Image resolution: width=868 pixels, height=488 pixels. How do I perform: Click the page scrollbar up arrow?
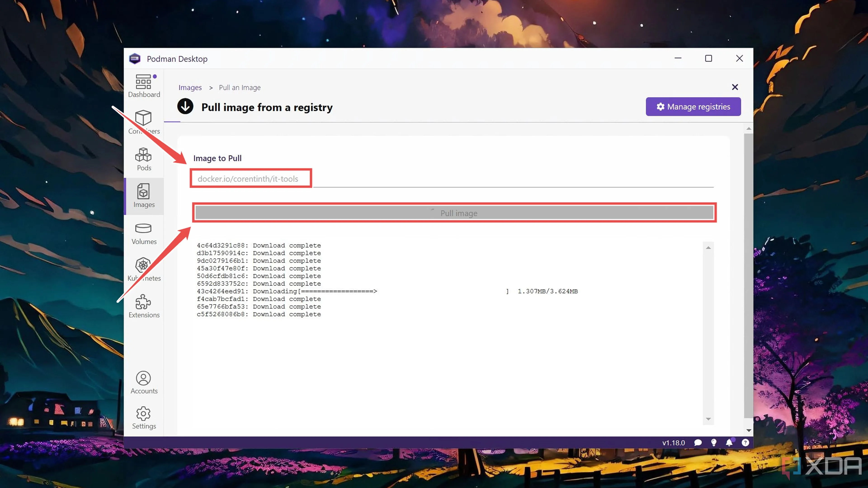coord(748,129)
